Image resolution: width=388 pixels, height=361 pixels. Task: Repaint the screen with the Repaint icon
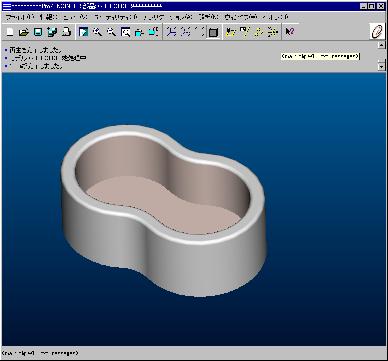[x=83, y=32]
